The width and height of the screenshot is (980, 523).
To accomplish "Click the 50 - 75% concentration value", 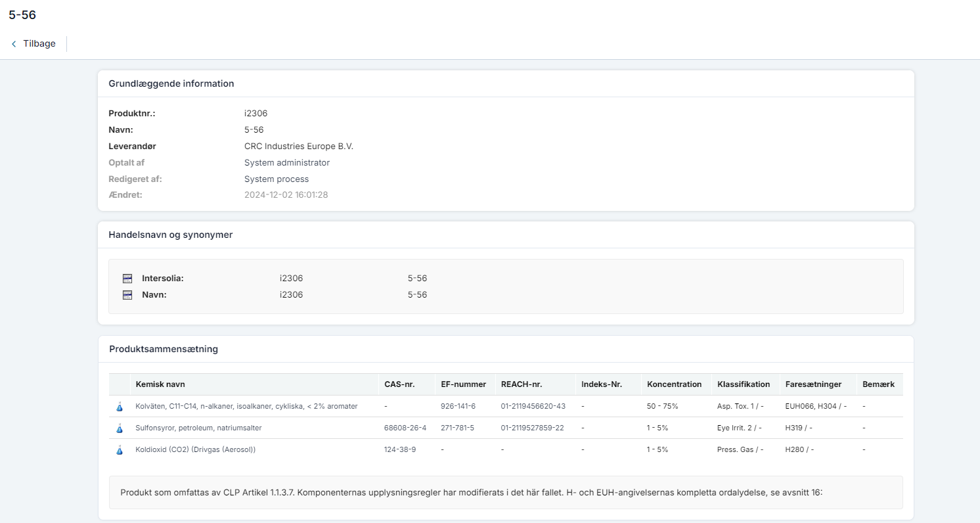I will [x=663, y=407].
